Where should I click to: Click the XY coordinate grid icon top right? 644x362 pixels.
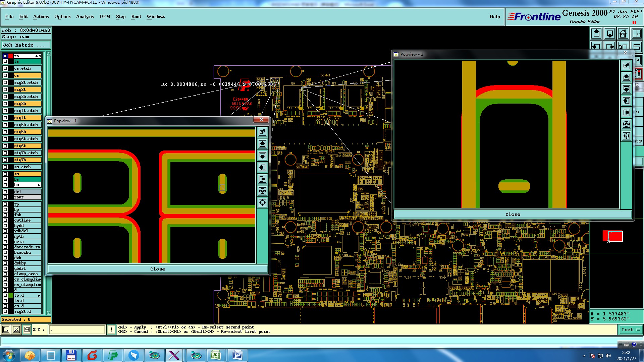tap(636, 34)
